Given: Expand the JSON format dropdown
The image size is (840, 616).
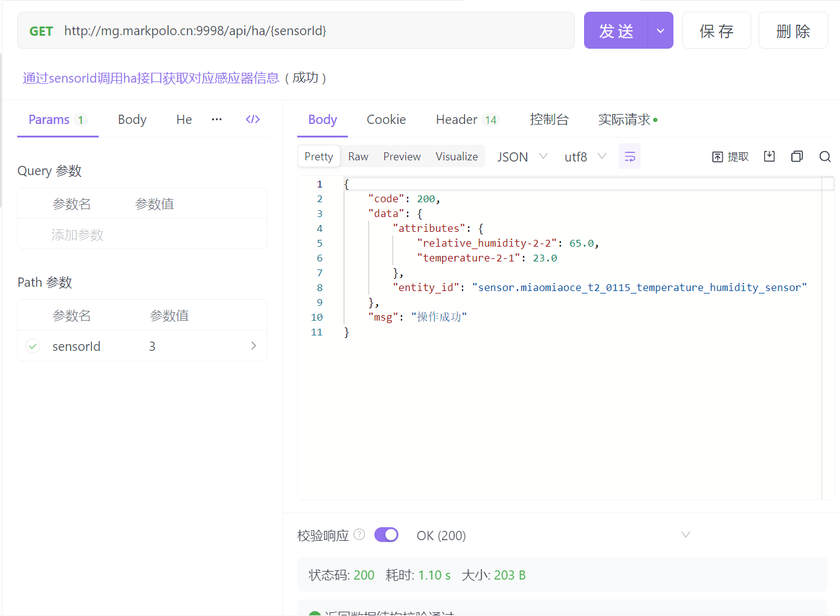Looking at the screenshot, I should click(x=522, y=157).
